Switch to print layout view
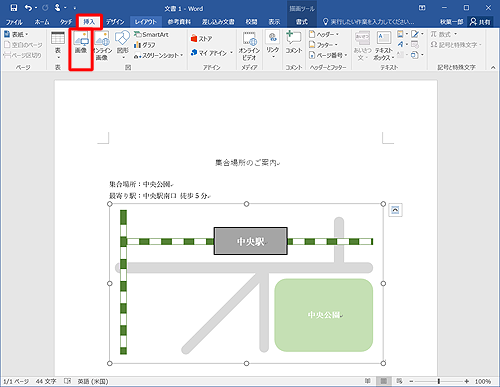The height and width of the screenshot is (387, 500). (384, 381)
